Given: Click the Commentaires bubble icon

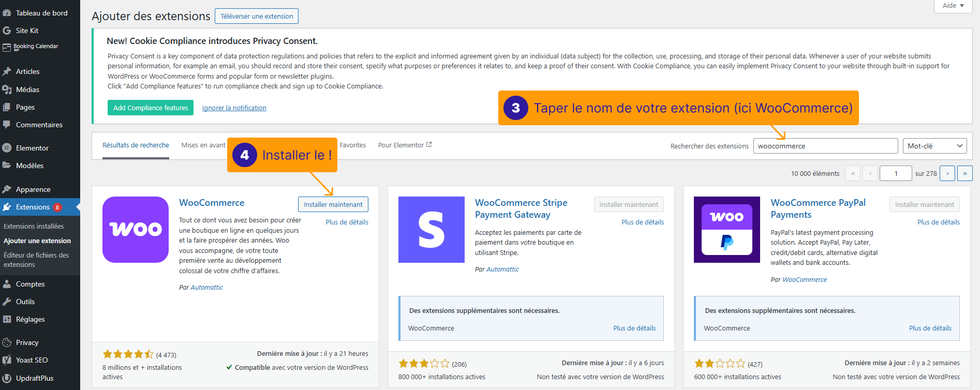Looking at the screenshot, I should [7, 125].
